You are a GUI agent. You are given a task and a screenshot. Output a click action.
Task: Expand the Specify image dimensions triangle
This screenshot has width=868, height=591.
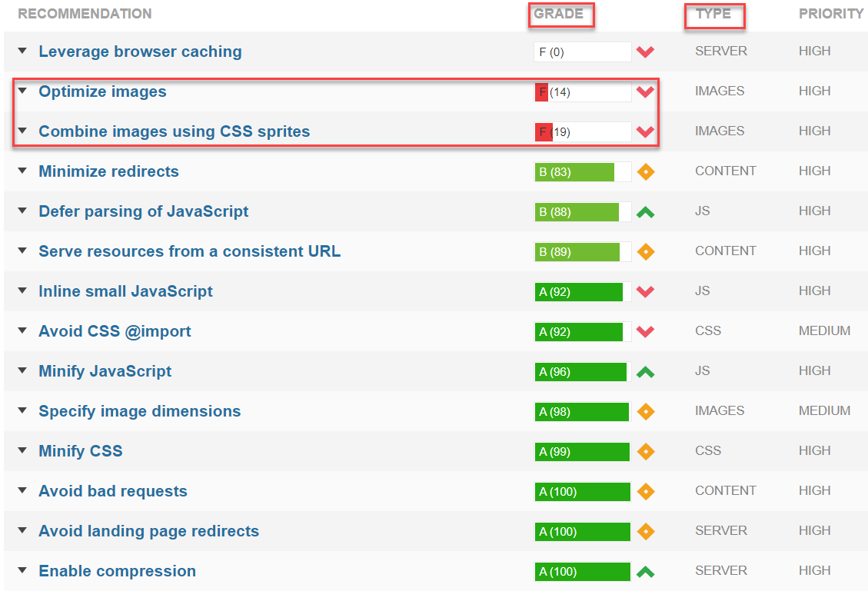coord(22,410)
